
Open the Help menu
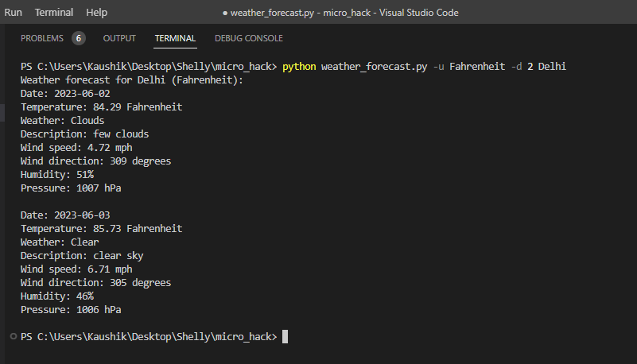coord(97,13)
